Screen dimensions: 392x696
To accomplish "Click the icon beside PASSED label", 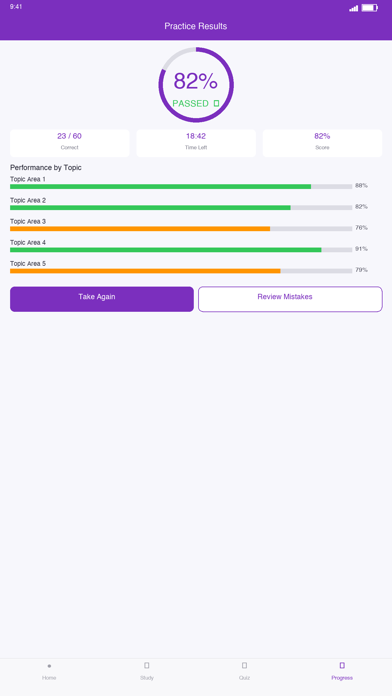I will [x=216, y=103].
